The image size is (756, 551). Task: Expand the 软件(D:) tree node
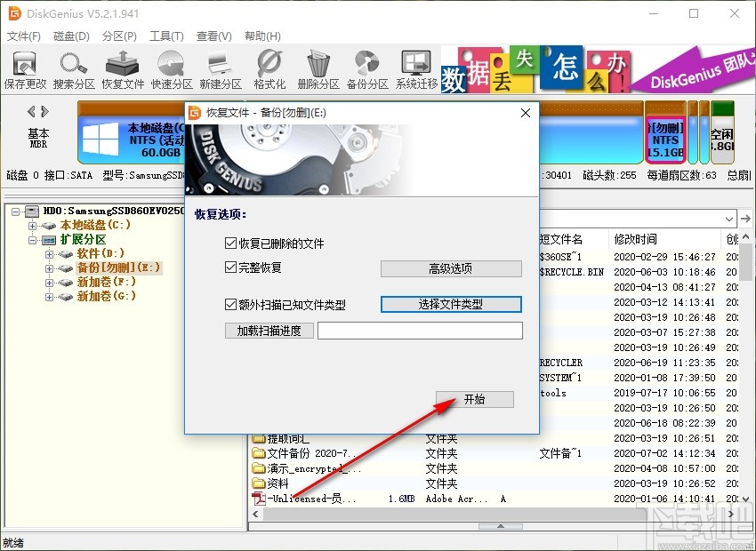(x=49, y=254)
